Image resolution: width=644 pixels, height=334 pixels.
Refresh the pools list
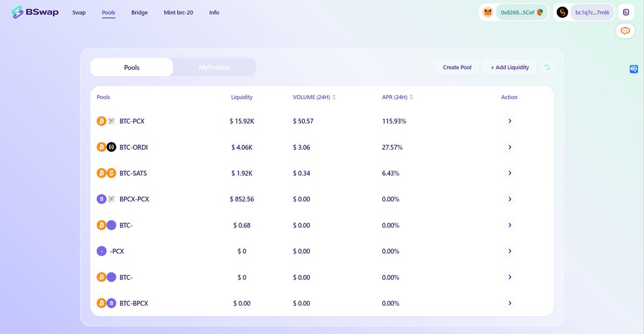point(547,67)
